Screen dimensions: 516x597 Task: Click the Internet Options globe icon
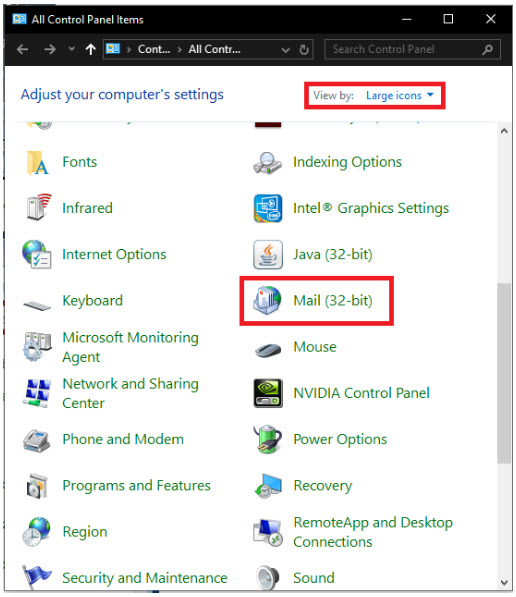(x=37, y=254)
